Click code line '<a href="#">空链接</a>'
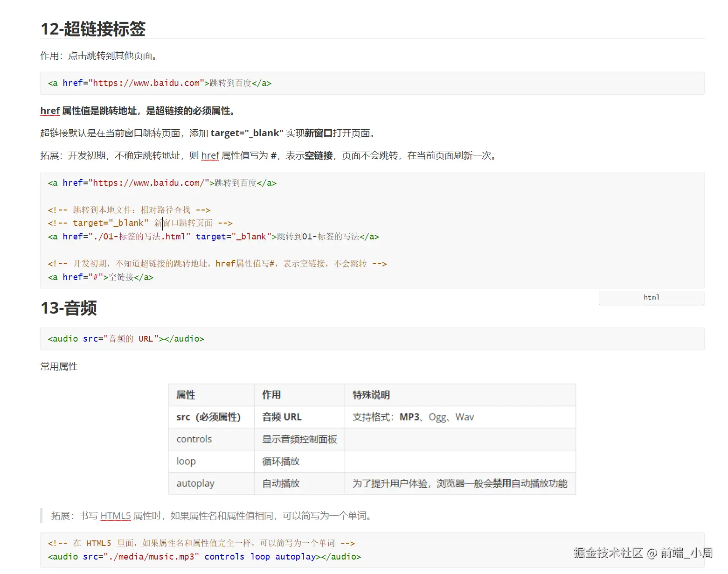Screen dimensions: 728x574 tap(100, 277)
